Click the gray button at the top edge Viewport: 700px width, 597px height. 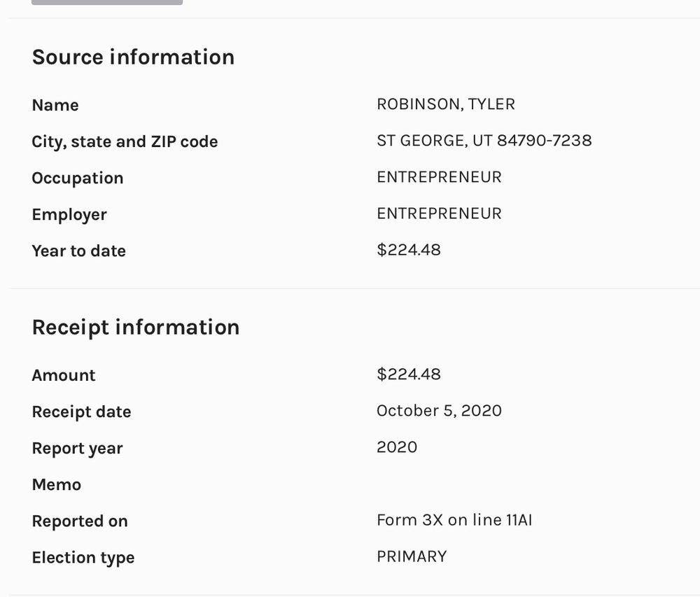click(x=107, y=2)
